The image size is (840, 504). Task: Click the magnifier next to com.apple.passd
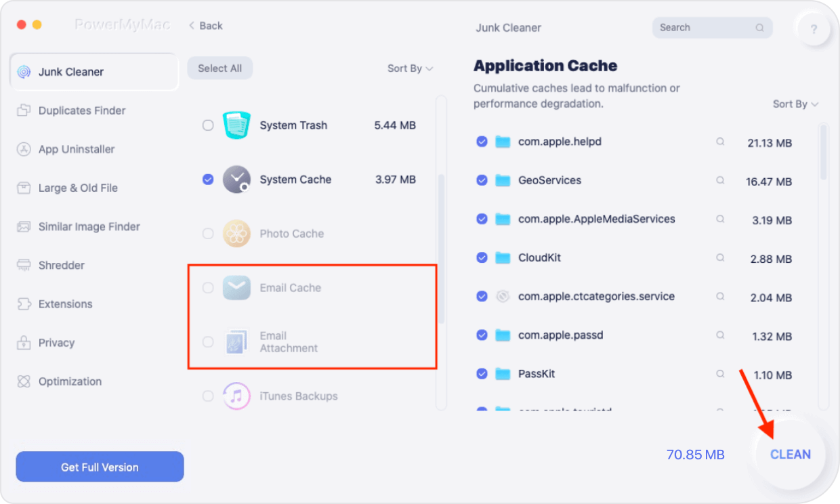click(x=721, y=335)
